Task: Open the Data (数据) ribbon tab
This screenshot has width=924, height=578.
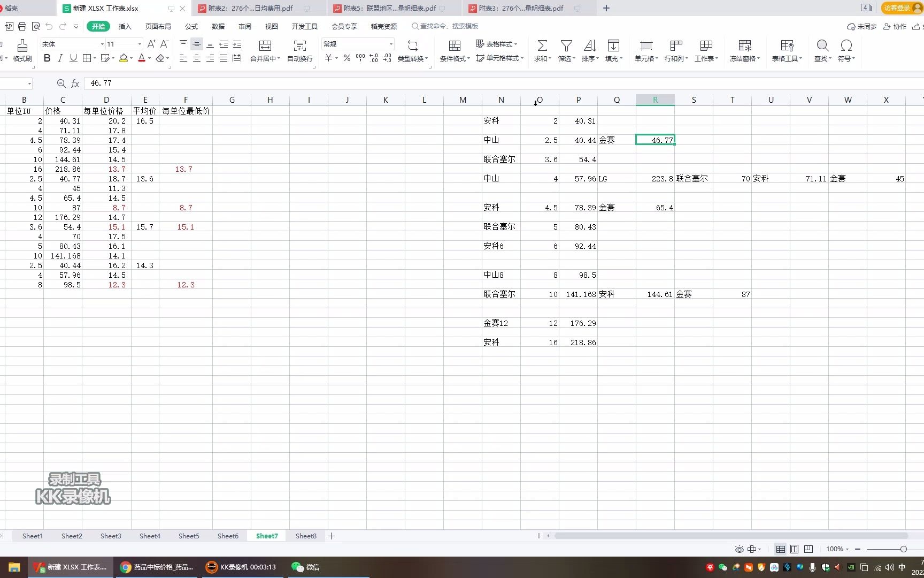Action: [218, 26]
